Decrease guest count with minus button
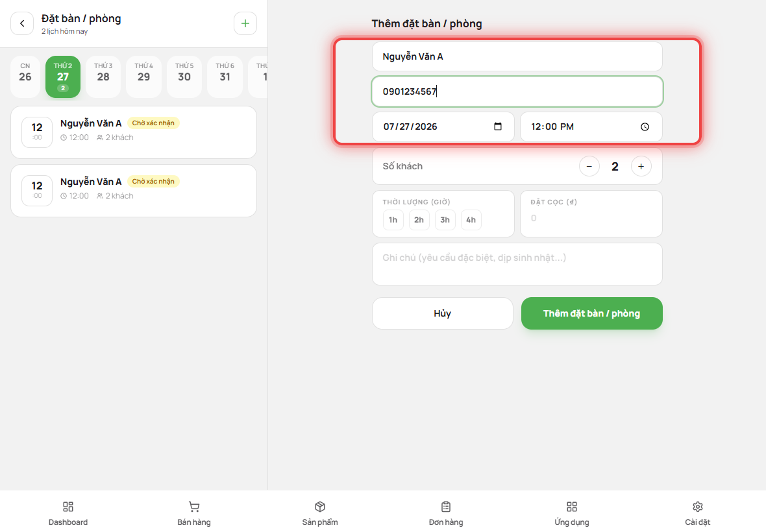Screen dimensions: 766x532 (x=589, y=167)
